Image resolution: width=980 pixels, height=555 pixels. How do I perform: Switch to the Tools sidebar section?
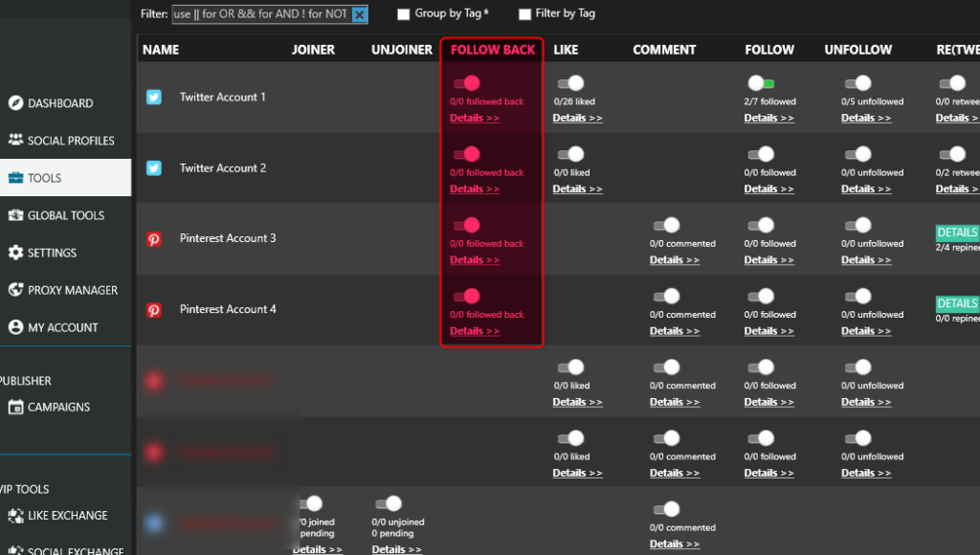tap(46, 177)
